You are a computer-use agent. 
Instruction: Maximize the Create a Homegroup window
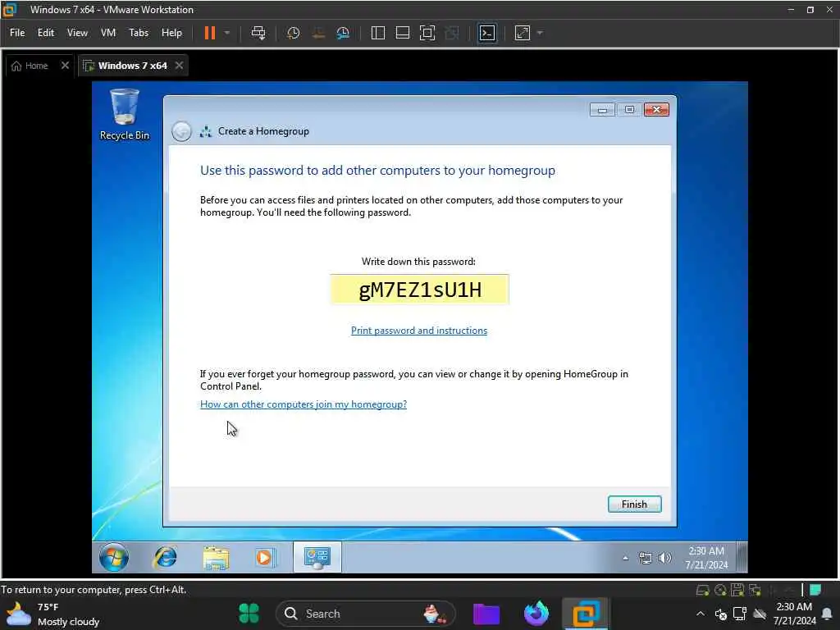[629, 110]
